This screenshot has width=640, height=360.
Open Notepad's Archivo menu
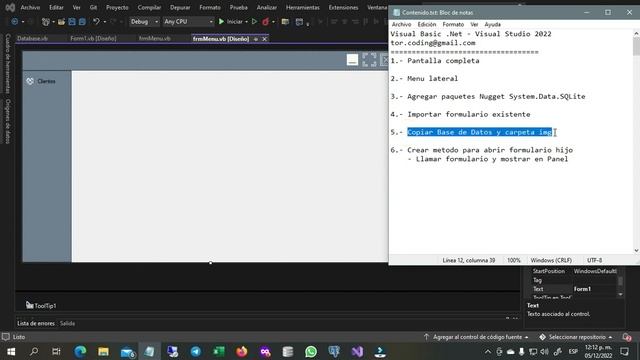click(x=401, y=24)
